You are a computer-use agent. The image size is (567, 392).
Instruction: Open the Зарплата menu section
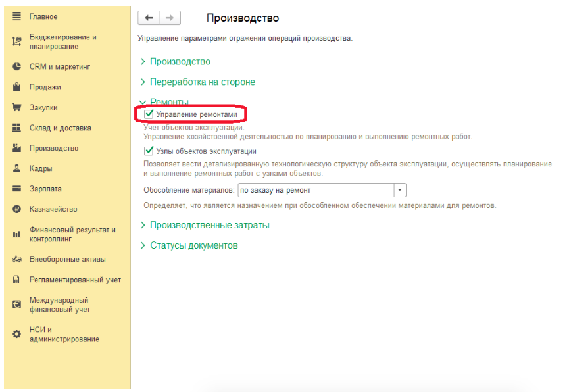point(45,189)
